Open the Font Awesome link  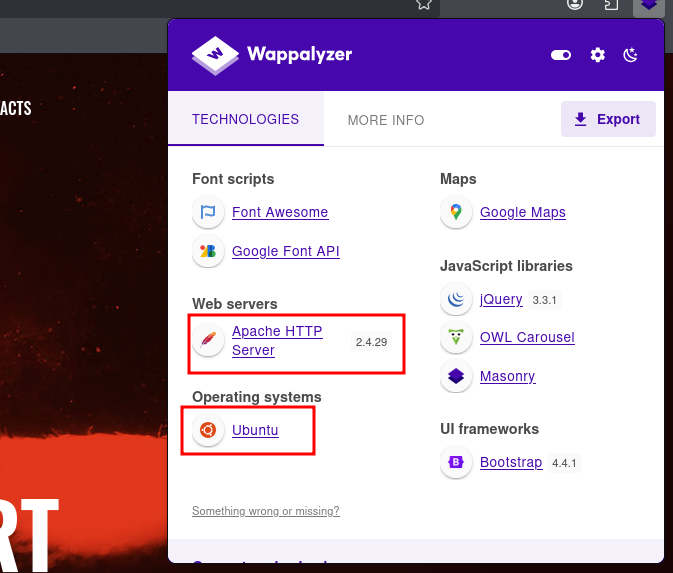[x=280, y=212]
